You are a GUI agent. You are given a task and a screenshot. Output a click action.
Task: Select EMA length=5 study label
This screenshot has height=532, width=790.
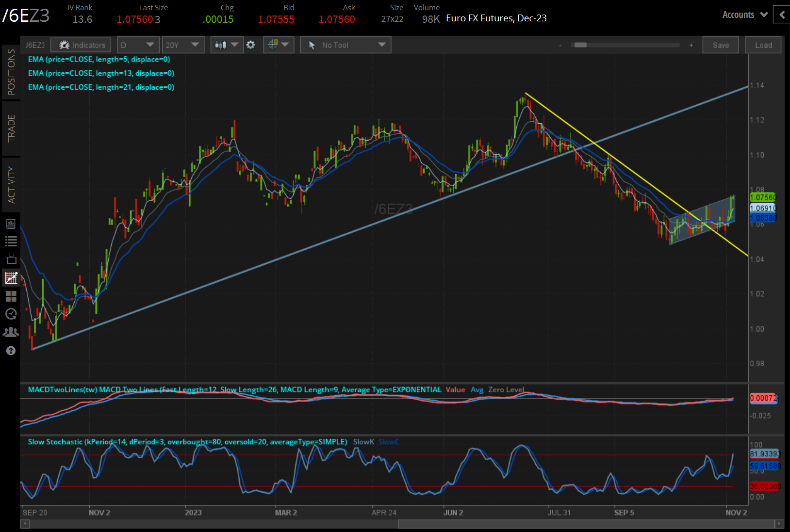tap(99, 59)
